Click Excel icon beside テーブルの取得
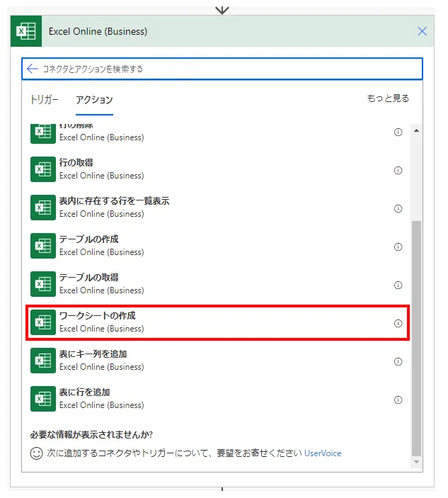Viewport: 448px width, 498px height. click(43, 284)
